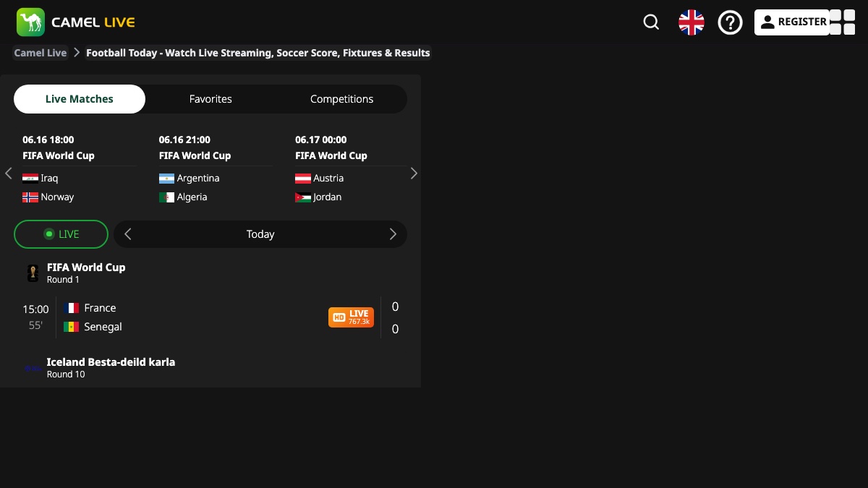Click the 15:00 kickoff time

pyautogui.click(x=35, y=309)
